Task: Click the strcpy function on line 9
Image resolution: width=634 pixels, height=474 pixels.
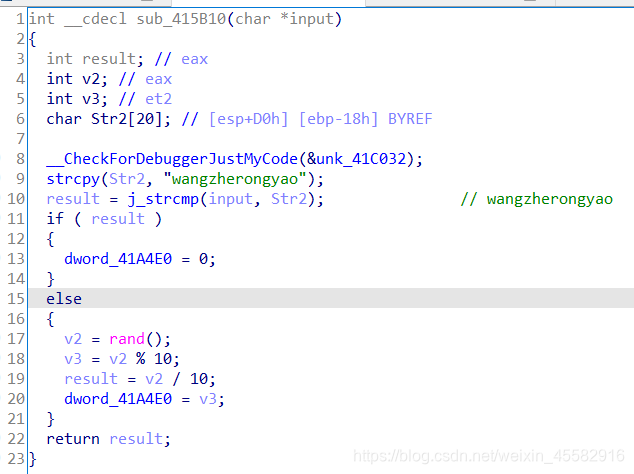Action: click(73, 179)
